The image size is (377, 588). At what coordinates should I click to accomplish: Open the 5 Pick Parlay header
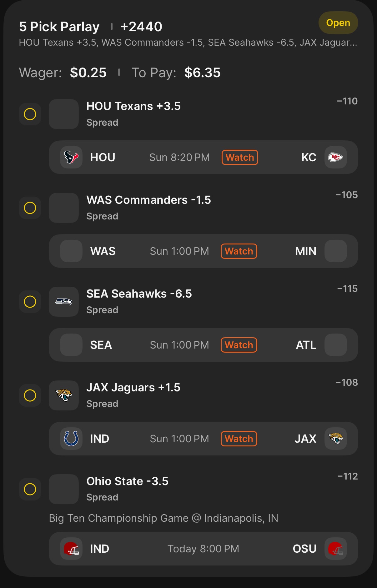59,27
